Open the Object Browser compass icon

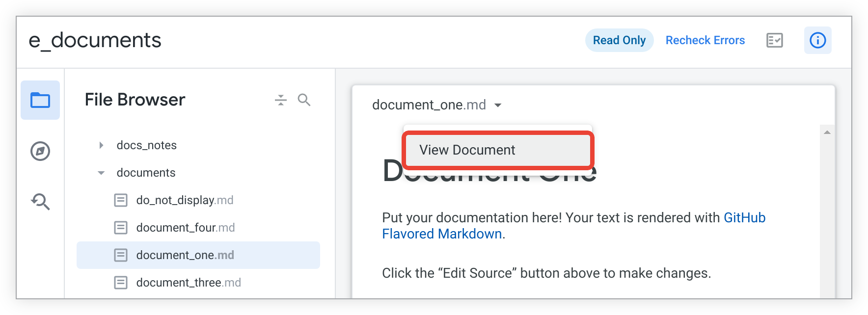pos(40,151)
